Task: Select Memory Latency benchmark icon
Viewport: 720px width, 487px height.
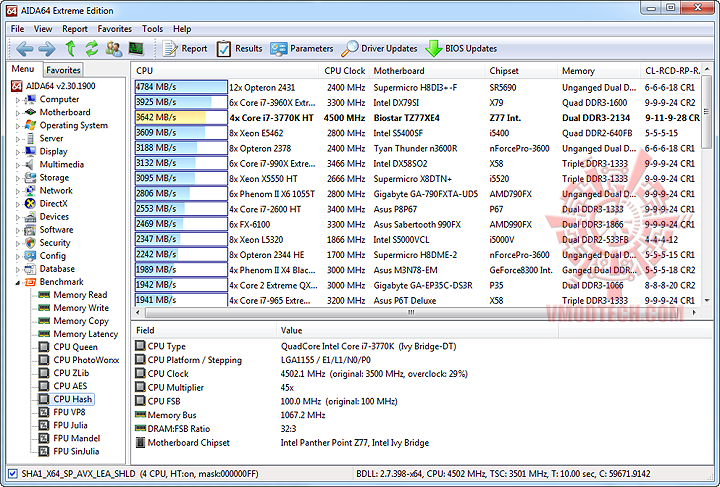Action: pyautogui.click(x=44, y=334)
